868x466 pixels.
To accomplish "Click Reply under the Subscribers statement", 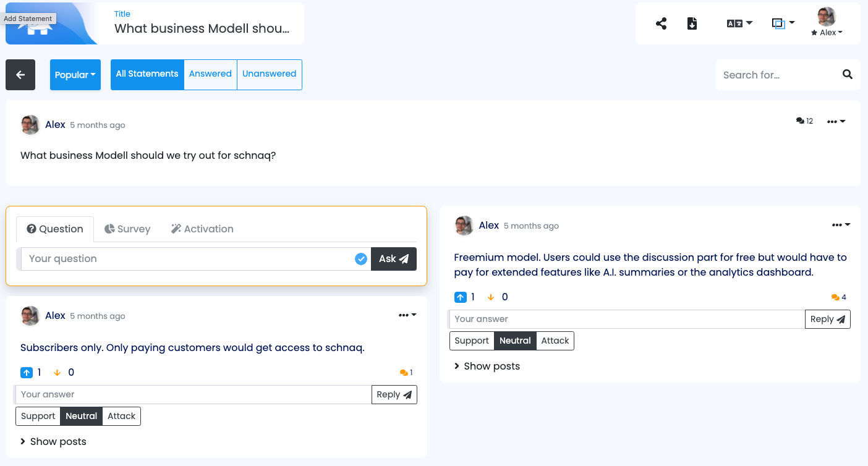I will (x=394, y=394).
